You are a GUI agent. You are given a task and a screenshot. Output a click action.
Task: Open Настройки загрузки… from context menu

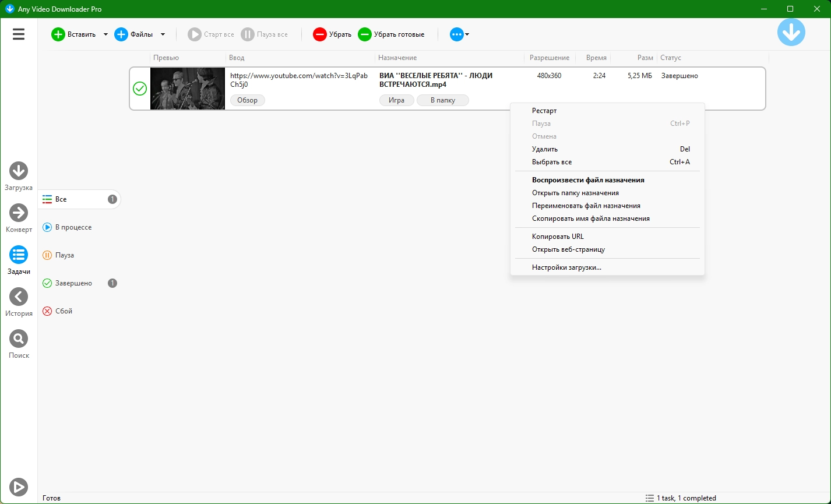click(x=607, y=267)
